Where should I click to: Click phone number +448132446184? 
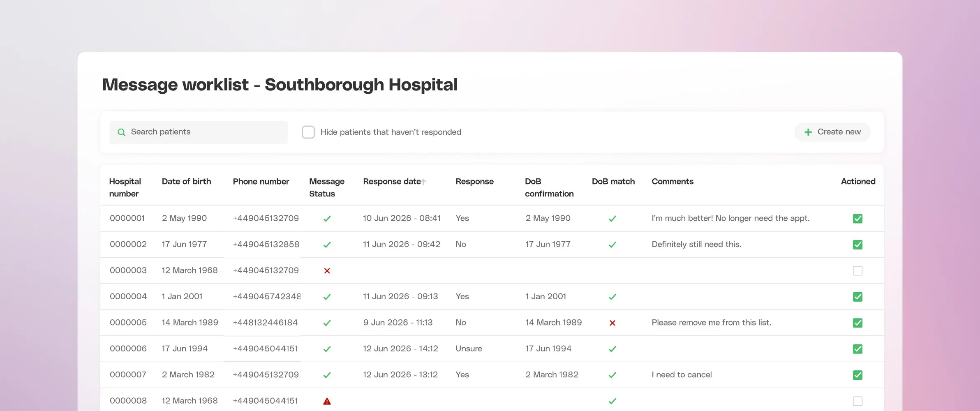[x=265, y=323]
